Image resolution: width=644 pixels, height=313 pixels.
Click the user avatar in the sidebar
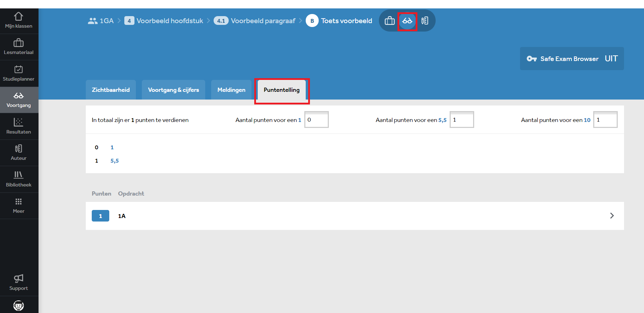pos(19,306)
